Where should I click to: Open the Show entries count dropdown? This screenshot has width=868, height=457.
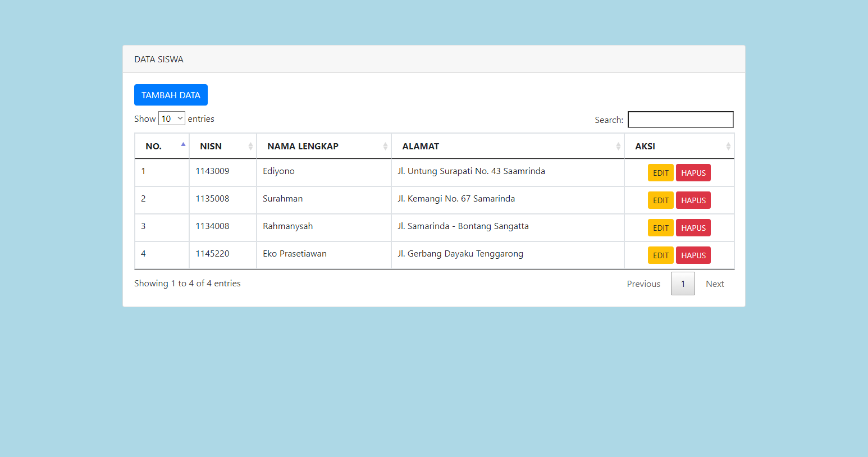(172, 118)
